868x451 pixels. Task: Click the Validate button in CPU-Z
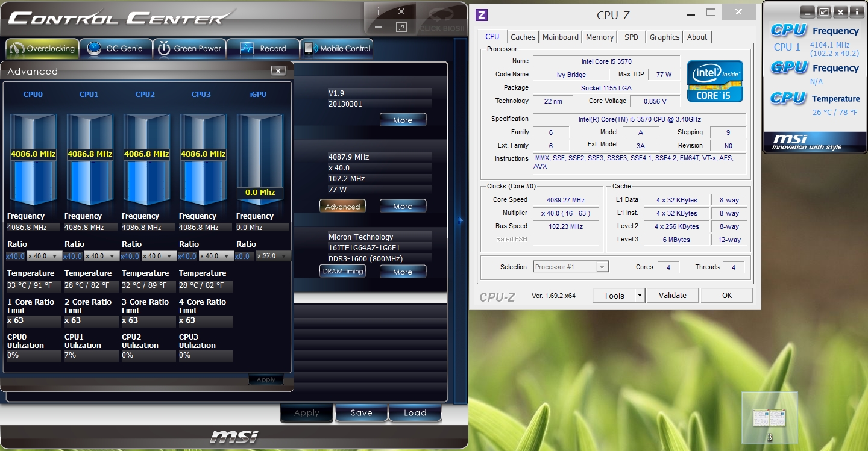coord(673,296)
